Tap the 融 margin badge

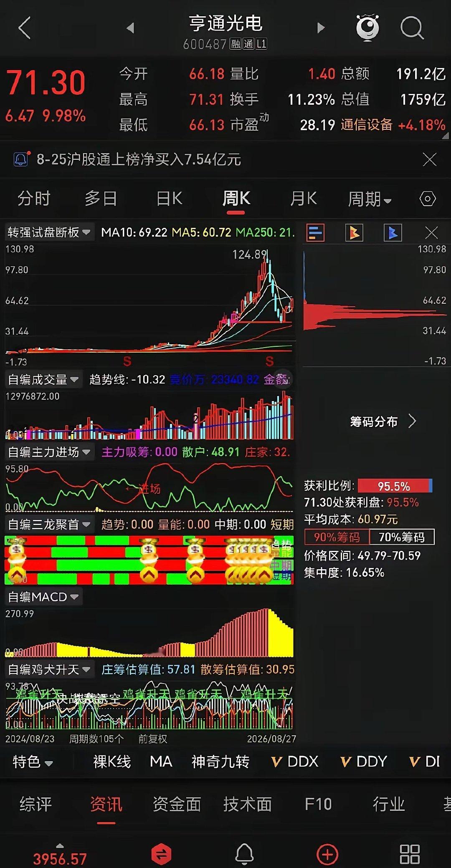pyautogui.click(x=236, y=44)
